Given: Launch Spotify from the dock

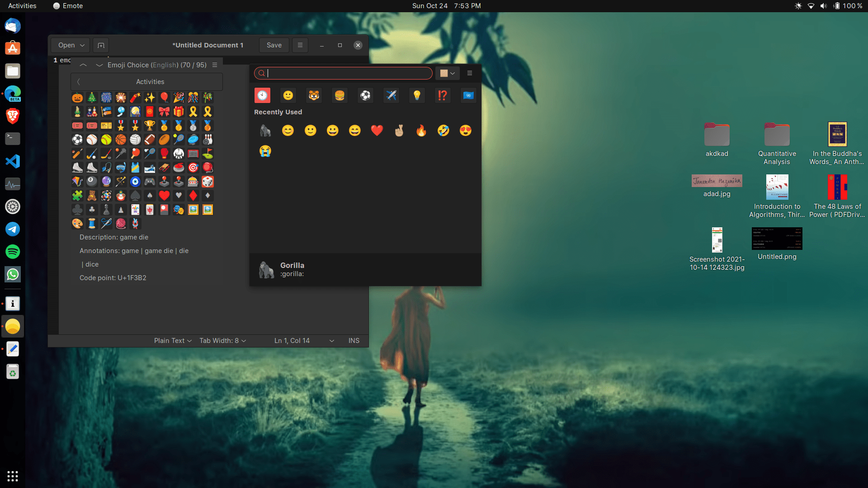Looking at the screenshot, I should 12,252.
